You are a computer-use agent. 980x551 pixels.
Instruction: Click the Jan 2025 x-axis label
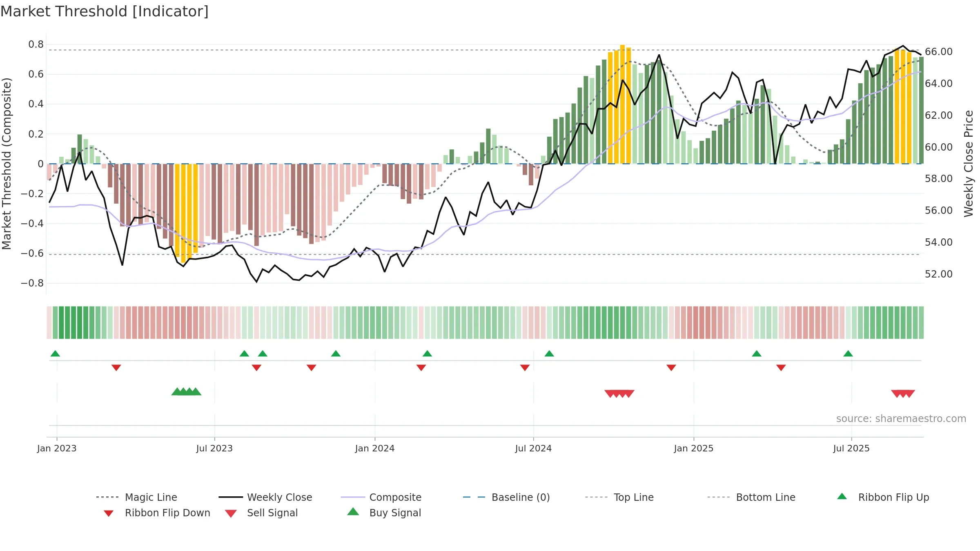(694, 448)
